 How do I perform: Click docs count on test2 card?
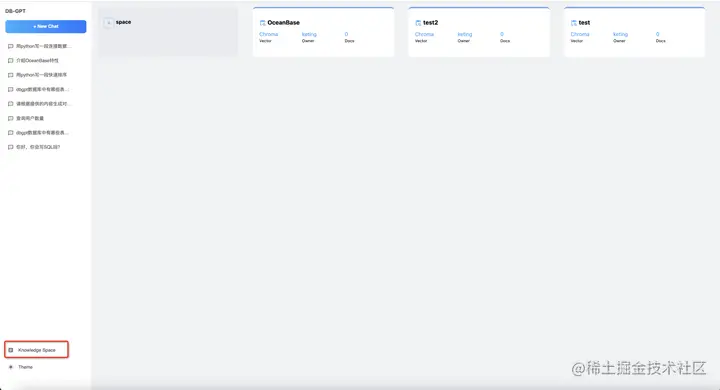[x=502, y=34]
